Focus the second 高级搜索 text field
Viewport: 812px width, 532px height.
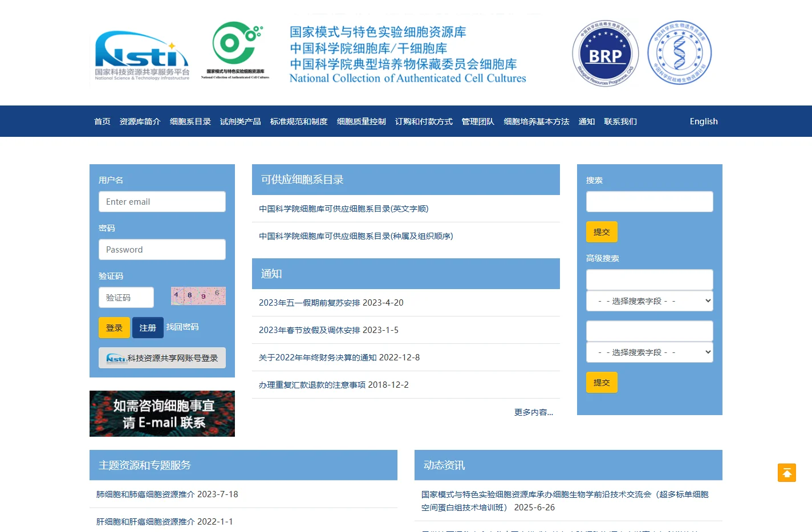[x=649, y=331]
